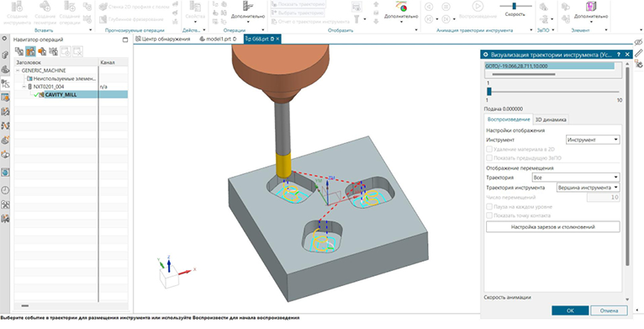Screen dimensions: 644x329
Task: Click the step backward animation icon
Action: point(429,19)
